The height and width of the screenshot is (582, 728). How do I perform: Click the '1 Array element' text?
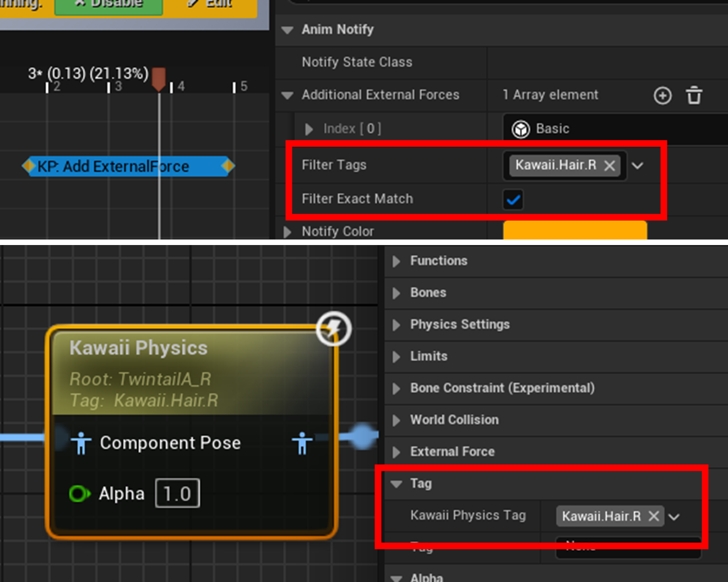point(550,95)
